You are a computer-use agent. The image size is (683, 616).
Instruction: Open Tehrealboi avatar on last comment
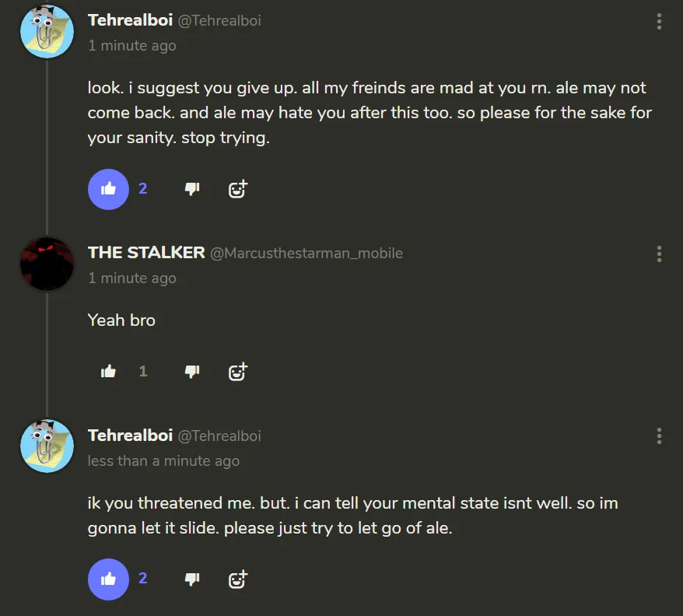(47, 446)
